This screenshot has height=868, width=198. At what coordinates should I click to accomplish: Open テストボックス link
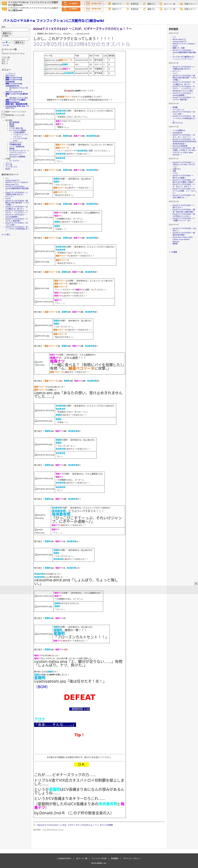tap(11, 167)
